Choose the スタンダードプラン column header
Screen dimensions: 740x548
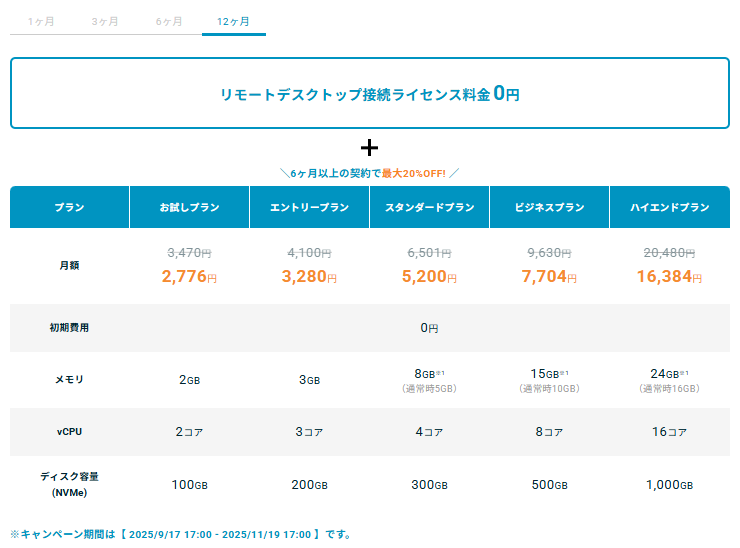click(429, 208)
